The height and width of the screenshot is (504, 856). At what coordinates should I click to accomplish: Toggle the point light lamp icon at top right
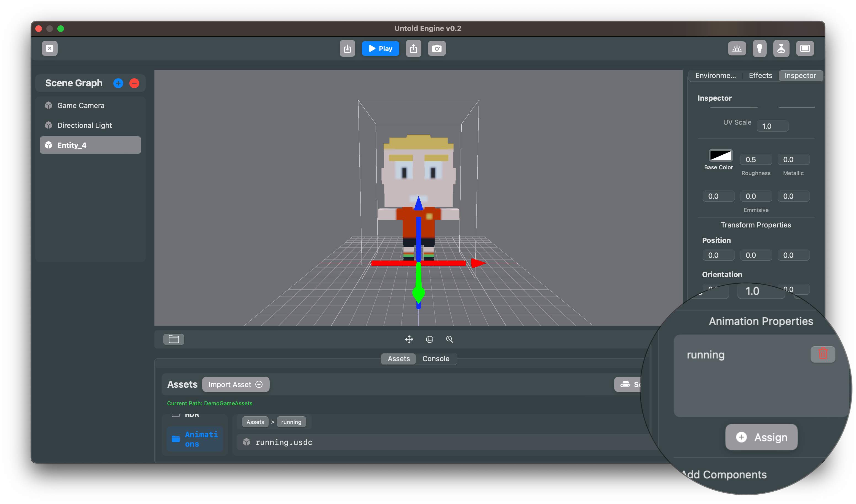pyautogui.click(x=781, y=48)
